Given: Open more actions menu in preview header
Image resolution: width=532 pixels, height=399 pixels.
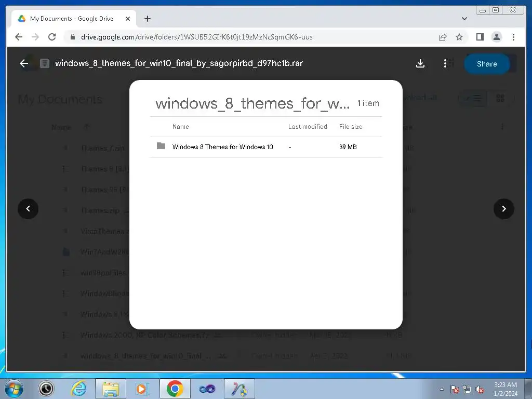Looking at the screenshot, I should coord(445,63).
